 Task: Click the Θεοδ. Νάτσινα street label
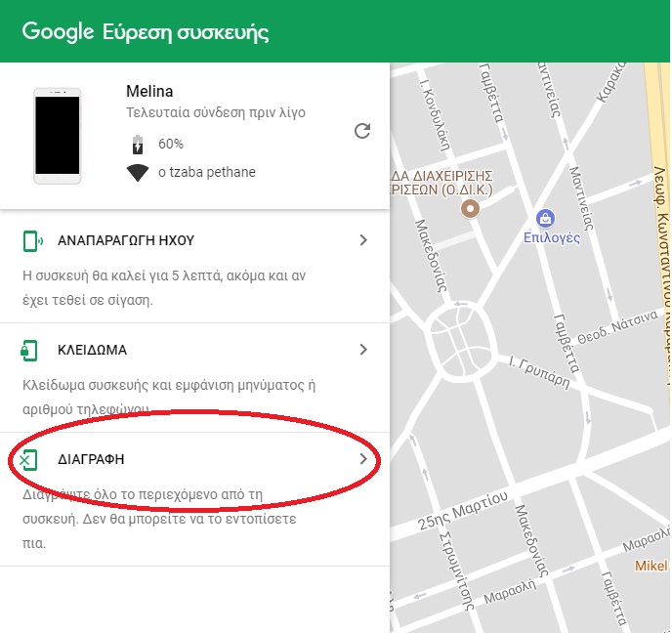coord(617,327)
